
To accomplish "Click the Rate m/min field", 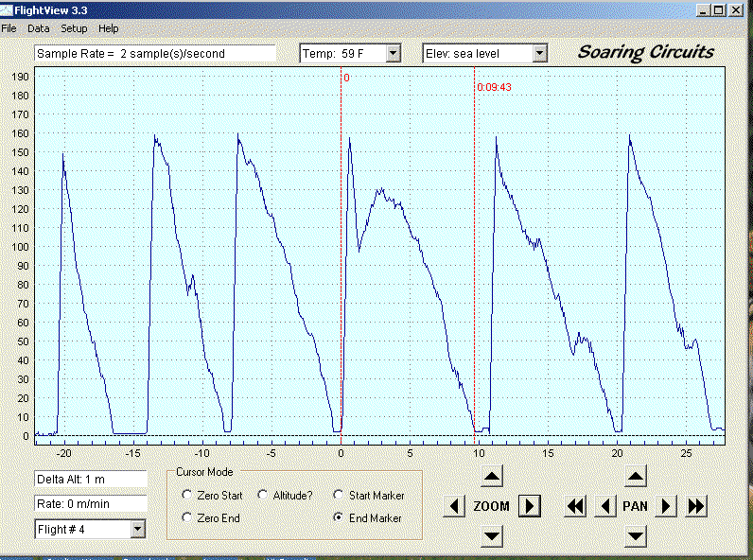I will pos(91,504).
